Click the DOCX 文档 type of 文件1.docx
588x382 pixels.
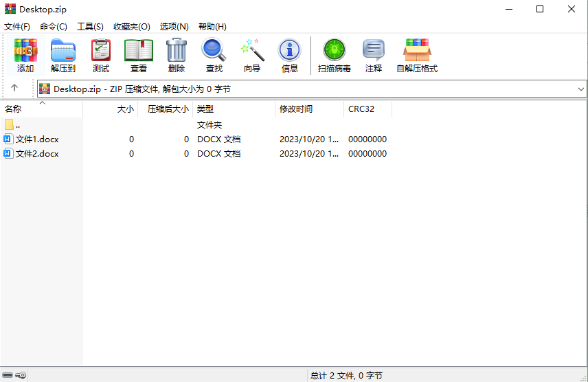219,139
